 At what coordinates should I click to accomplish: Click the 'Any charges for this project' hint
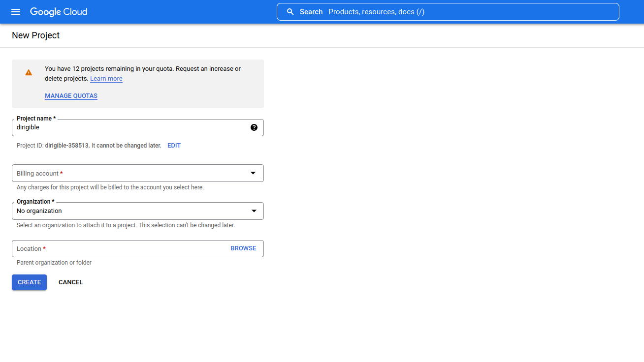[x=110, y=187]
